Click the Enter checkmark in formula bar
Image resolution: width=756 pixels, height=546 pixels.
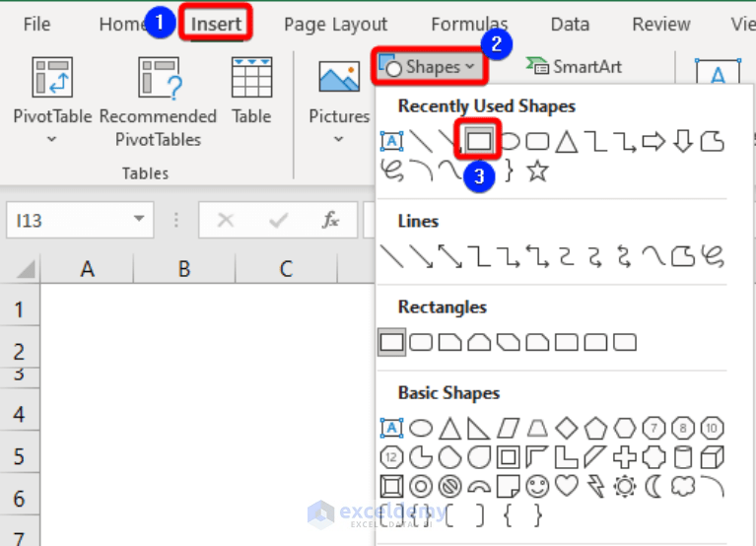tap(278, 220)
